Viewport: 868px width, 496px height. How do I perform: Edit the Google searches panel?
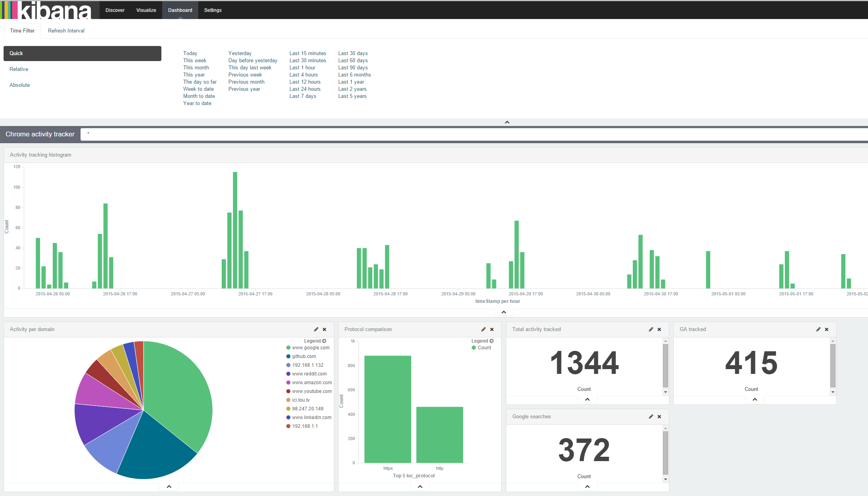(651, 417)
